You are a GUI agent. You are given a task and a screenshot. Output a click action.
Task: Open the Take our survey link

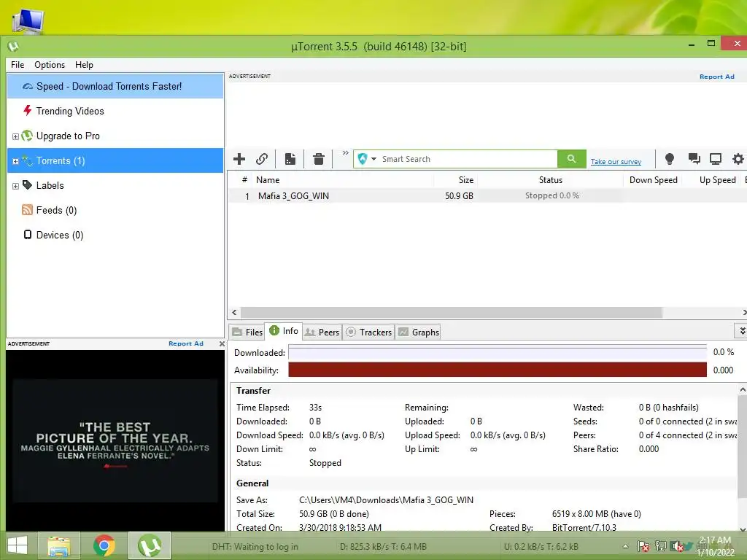coord(616,162)
